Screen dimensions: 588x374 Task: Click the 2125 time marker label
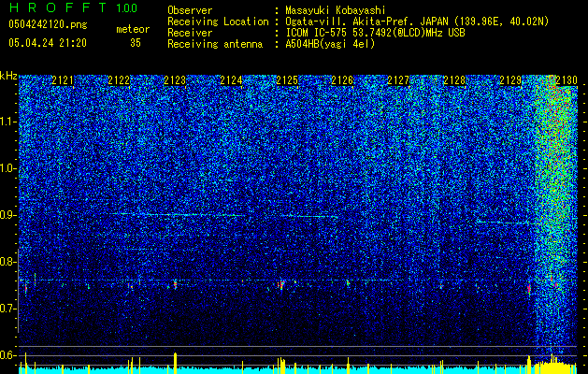[287, 80]
